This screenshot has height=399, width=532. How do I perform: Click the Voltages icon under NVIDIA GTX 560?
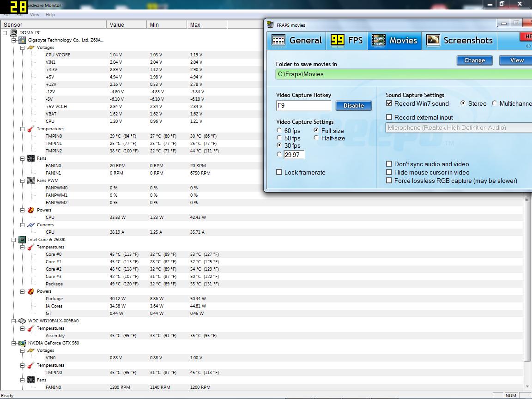pos(31,351)
